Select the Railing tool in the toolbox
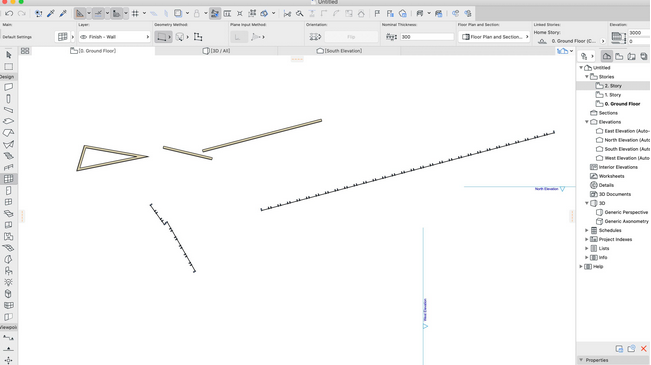This screenshot has width=651, height=365. click(x=8, y=167)
